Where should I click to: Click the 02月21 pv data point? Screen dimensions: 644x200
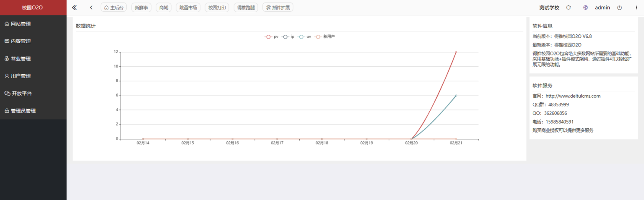click(x=456, y=52)
